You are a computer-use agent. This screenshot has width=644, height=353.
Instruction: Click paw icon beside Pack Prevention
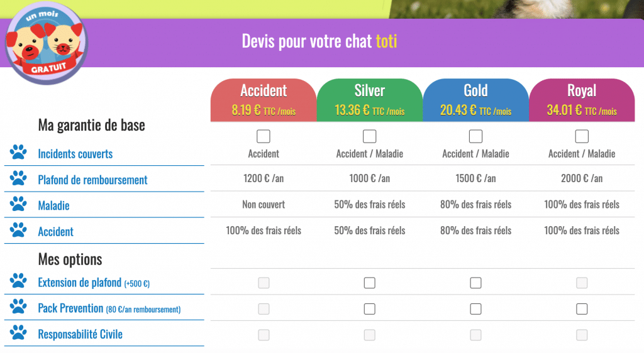pyautogui.click(x=18, y=308)
